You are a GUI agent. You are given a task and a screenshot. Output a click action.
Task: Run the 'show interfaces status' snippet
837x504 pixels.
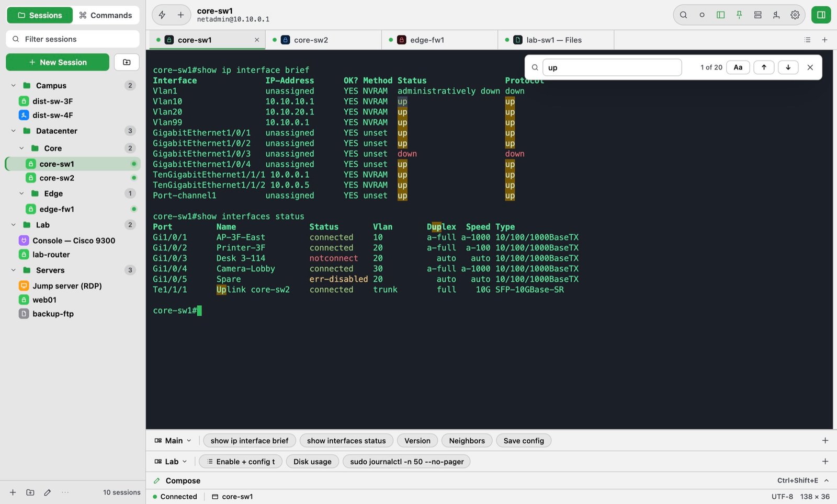point(346,441)
